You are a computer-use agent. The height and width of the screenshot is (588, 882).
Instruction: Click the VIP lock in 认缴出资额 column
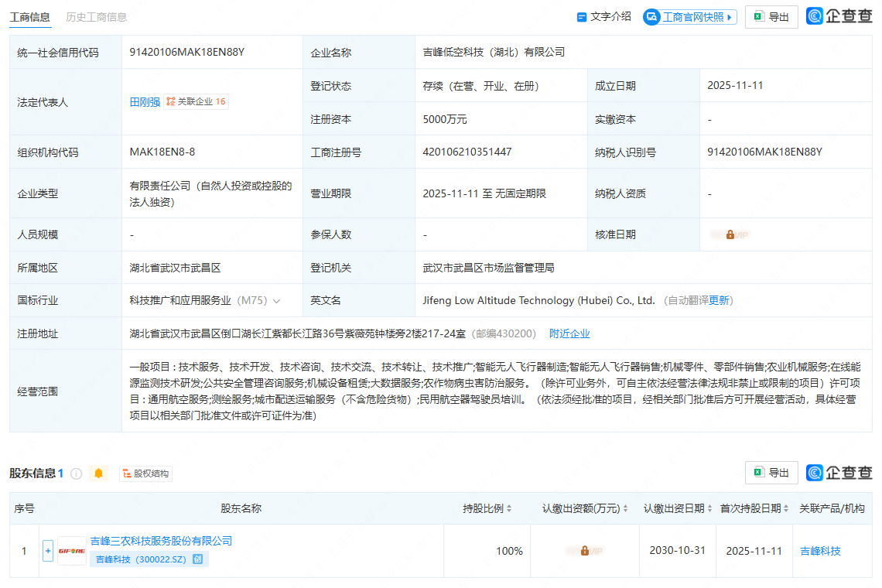pos(584,550)
